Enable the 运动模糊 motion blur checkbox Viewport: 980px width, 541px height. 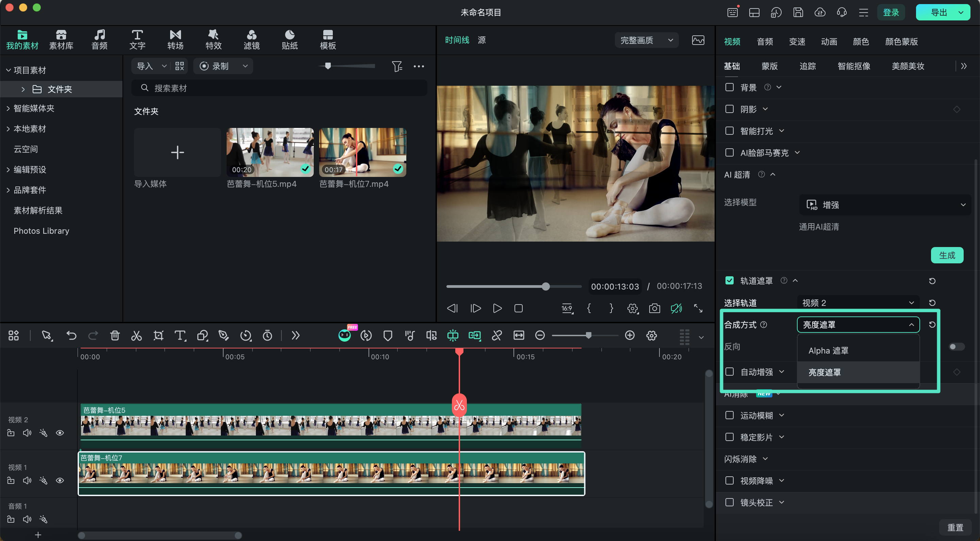[x=729, y=415]
